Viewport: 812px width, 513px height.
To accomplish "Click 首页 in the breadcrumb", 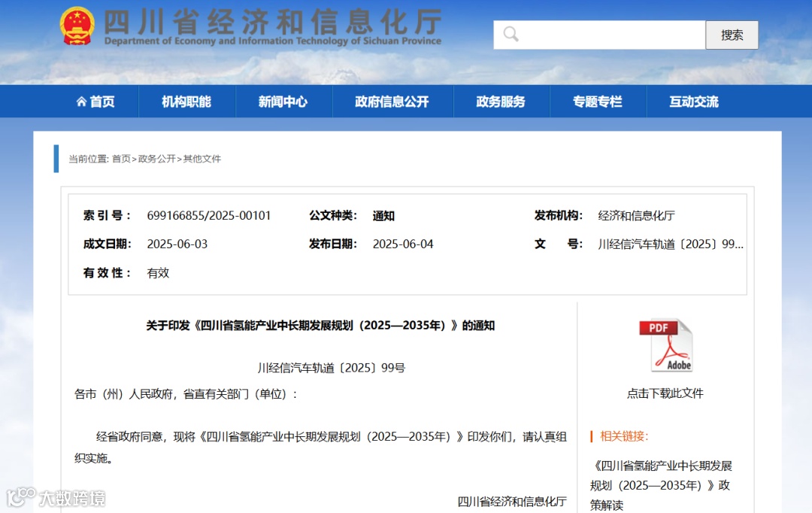I will [x=121, y=159].
